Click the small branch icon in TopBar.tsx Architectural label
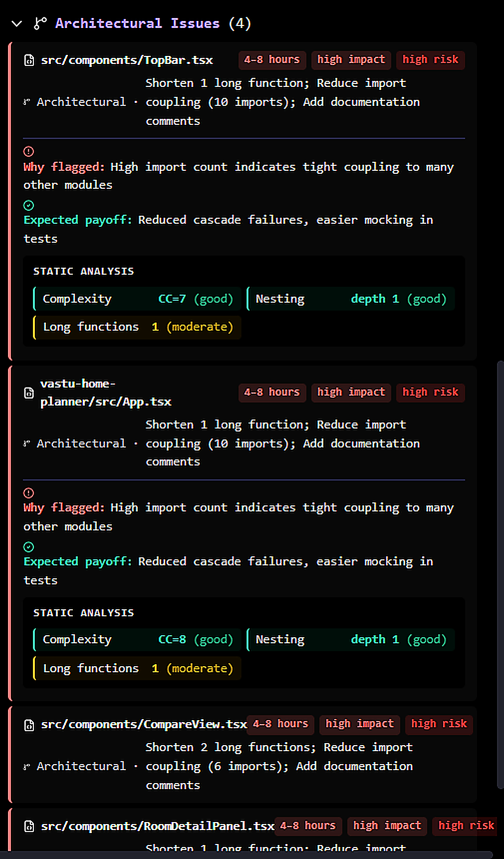The image size is (504, 859). point(27,102)
